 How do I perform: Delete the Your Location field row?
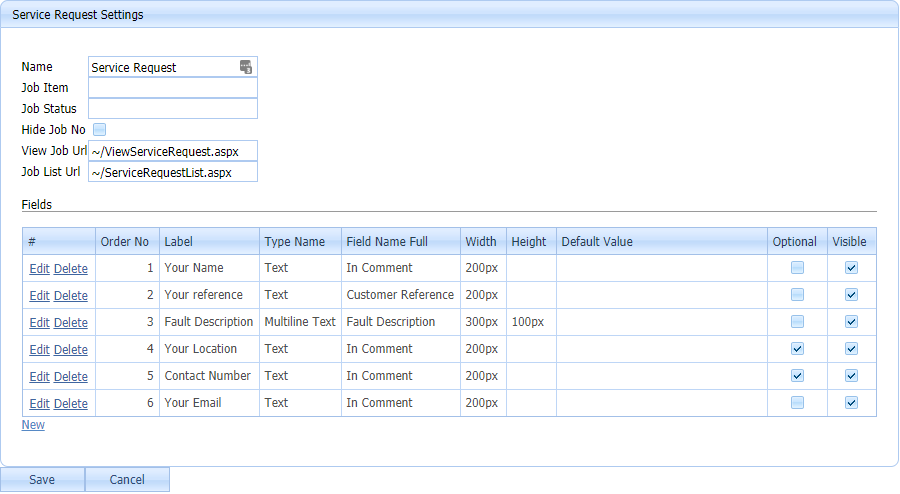click(70, 349)
